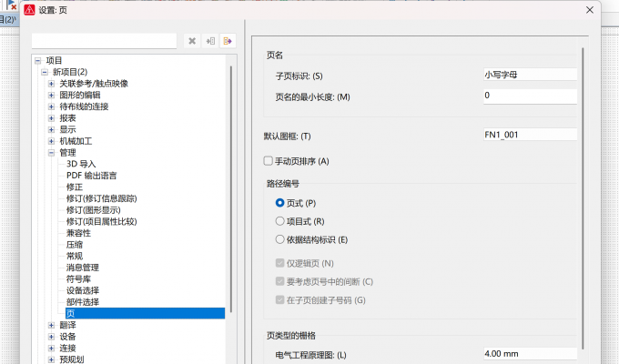Click the 预规划 label in the tree
Viewport: 619px width, 364px height.
click(x=71, y=359)
